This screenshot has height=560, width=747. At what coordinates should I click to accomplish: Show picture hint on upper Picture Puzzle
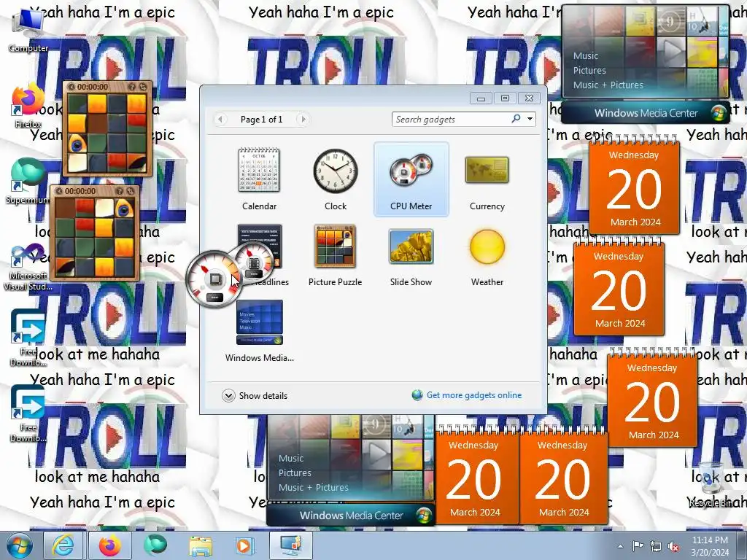(132, 87)
